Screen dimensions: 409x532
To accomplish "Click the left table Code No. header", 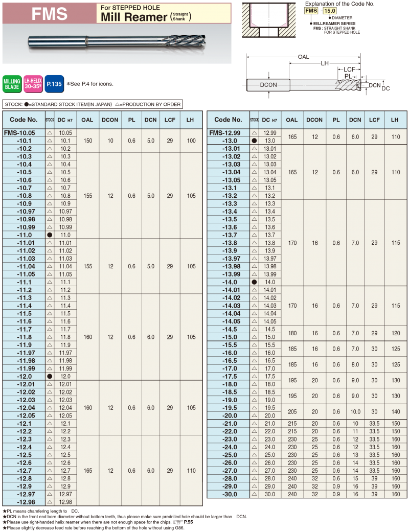I will [24, 120].
